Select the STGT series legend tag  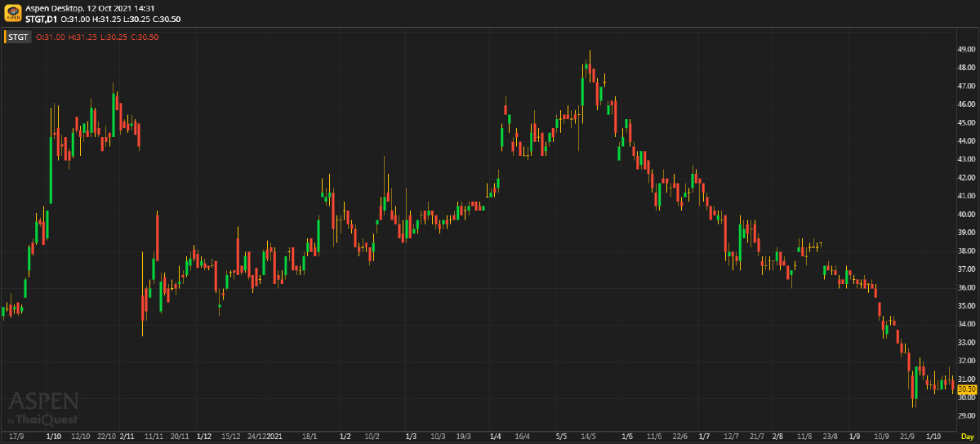coord(19,37)
